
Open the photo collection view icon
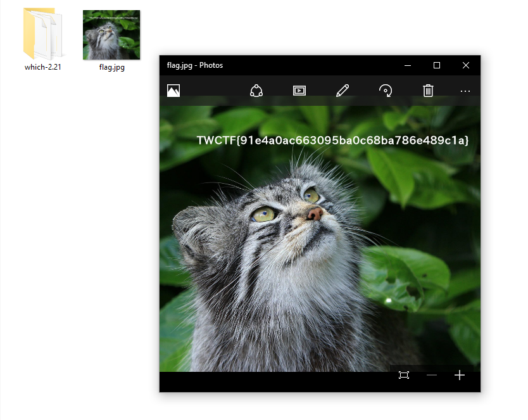[173, 91]
